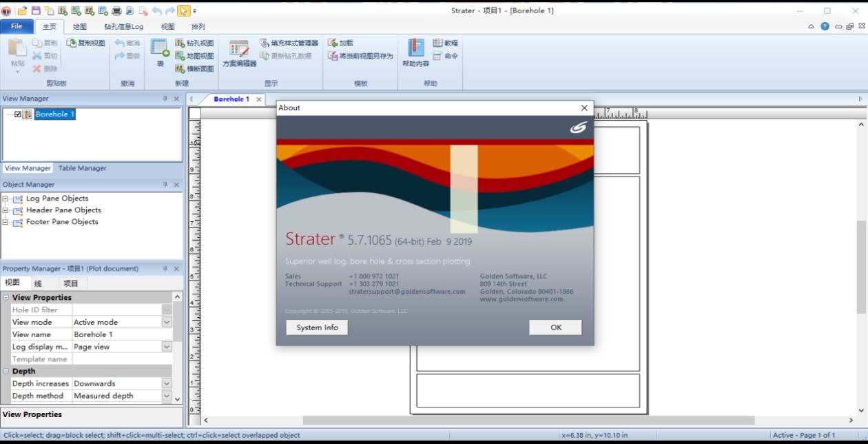Click the Borehole 1 document tab
Image resolution: width=868 pixels, height=444 pixels.
pos(231,99)
